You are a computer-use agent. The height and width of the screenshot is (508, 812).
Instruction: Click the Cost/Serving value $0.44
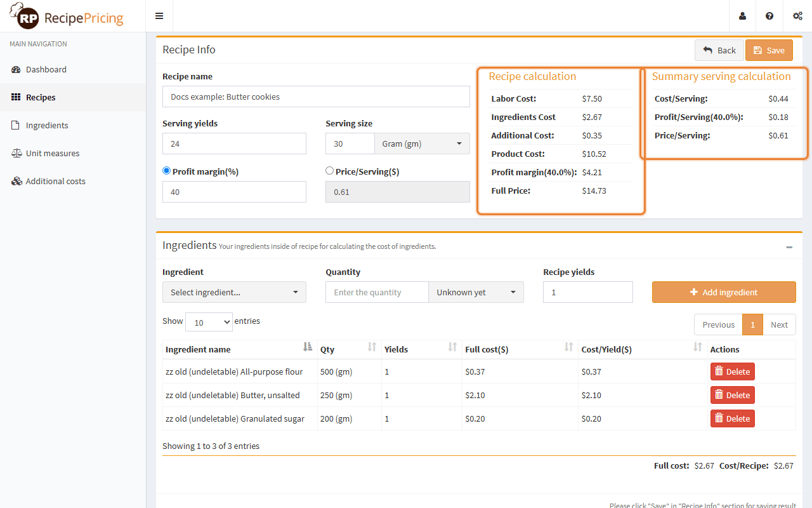click(x=778, y=98)
